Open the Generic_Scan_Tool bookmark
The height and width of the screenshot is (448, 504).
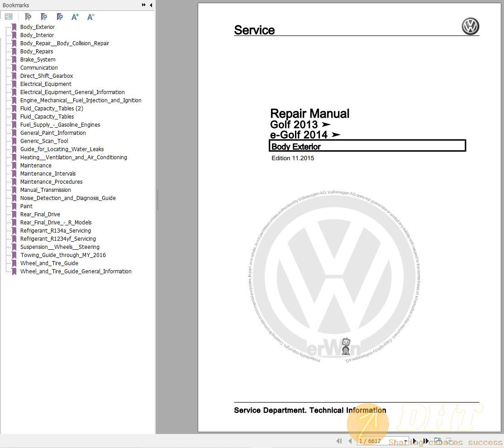(44, 141)
